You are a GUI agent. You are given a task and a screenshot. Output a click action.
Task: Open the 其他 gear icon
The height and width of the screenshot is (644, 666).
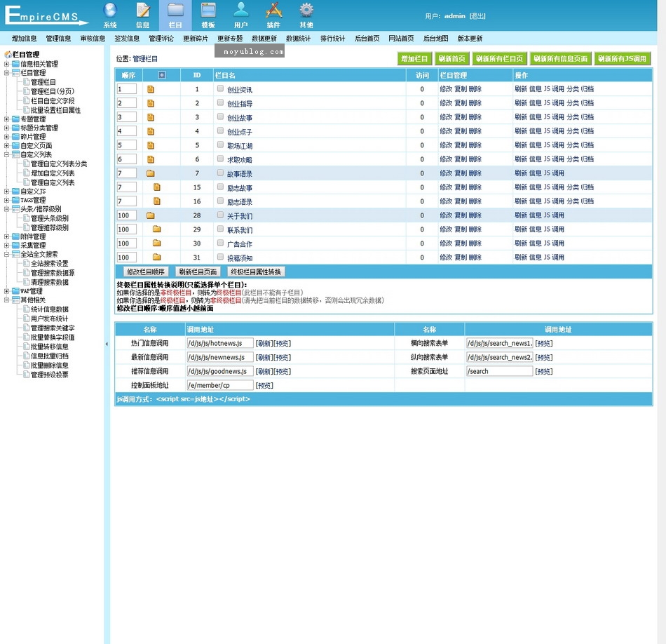pos(306,10)
